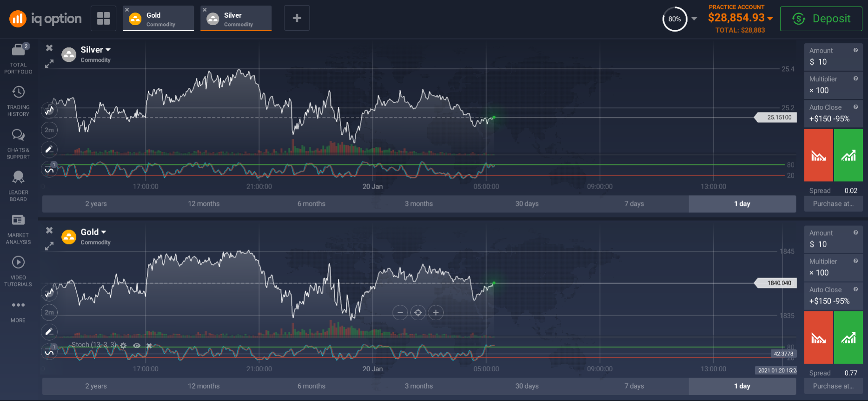868x401 pixels.
Task: Select 3 months range on Silver chart
Action: pyautogui.click(x=419, y=204)
